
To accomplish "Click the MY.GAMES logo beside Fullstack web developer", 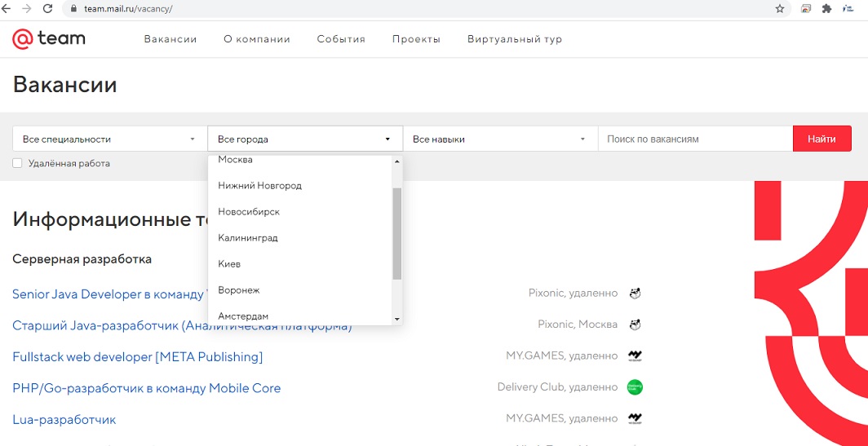I will pyautogui.click(x=635, y=355).
